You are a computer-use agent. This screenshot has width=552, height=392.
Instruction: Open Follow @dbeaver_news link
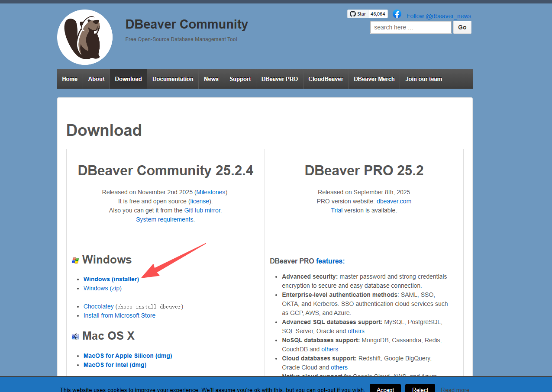[x=439, y=16]
